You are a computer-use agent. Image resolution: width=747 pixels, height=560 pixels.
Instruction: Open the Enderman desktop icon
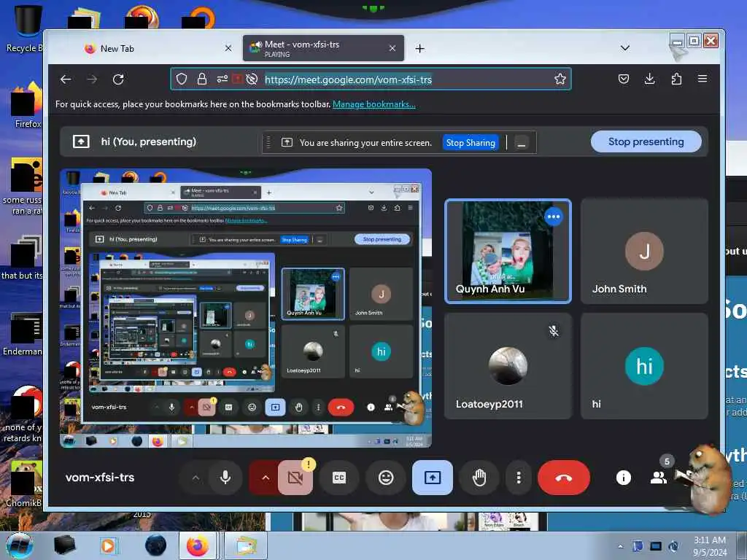pos(23,334)
